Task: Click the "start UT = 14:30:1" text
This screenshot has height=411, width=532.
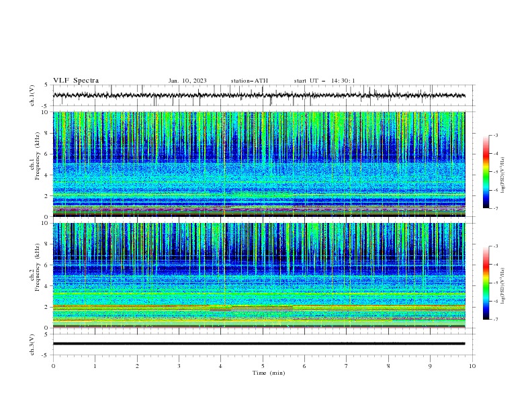Action: (324, 81)
